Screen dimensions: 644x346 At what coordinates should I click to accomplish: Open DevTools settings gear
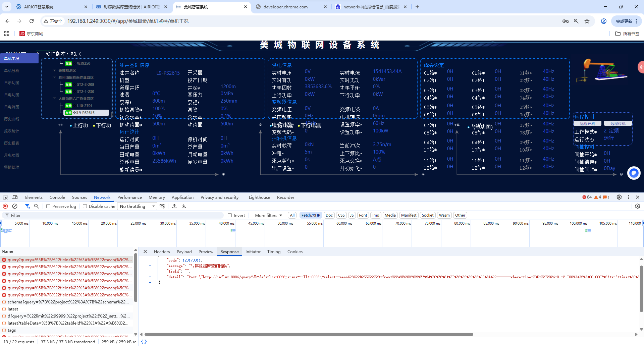619,197
